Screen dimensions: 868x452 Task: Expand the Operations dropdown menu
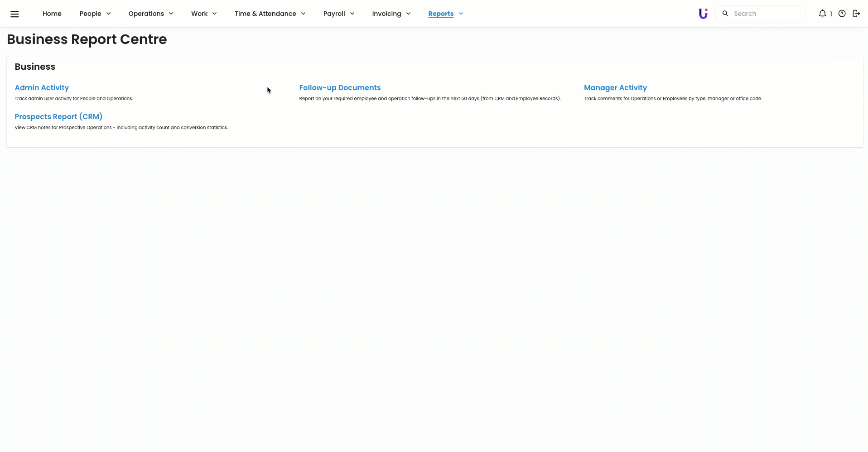point(150,14)
